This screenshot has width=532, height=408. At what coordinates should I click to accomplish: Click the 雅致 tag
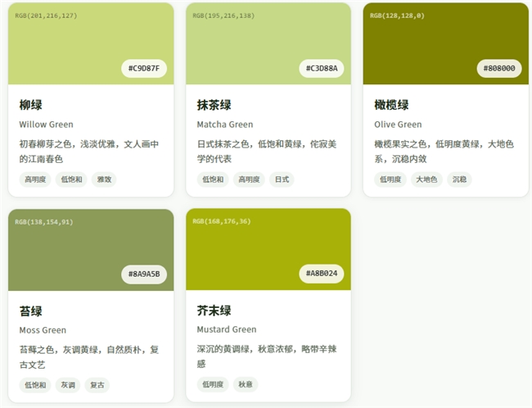104,179
